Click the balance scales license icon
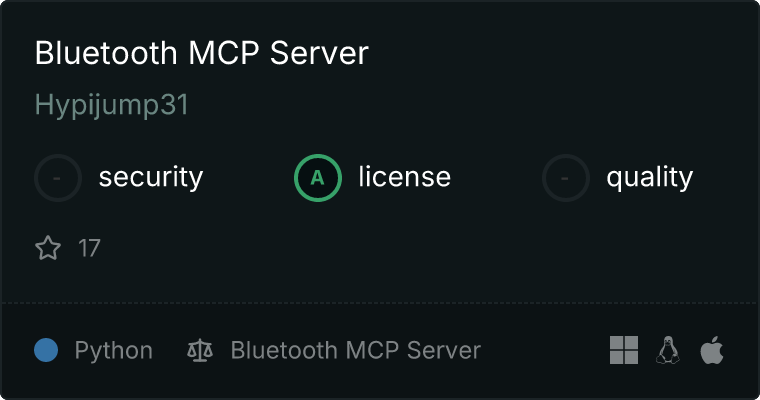760x400 pixels. tap(200, 351)
